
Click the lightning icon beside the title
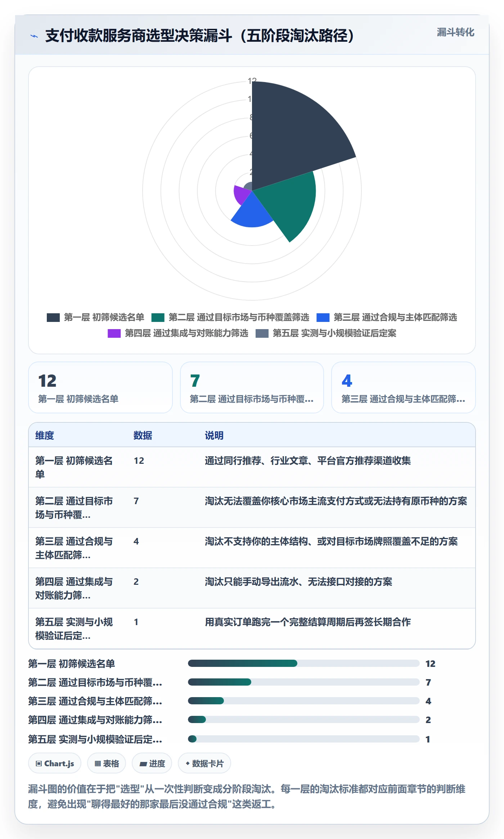(34, 36)
